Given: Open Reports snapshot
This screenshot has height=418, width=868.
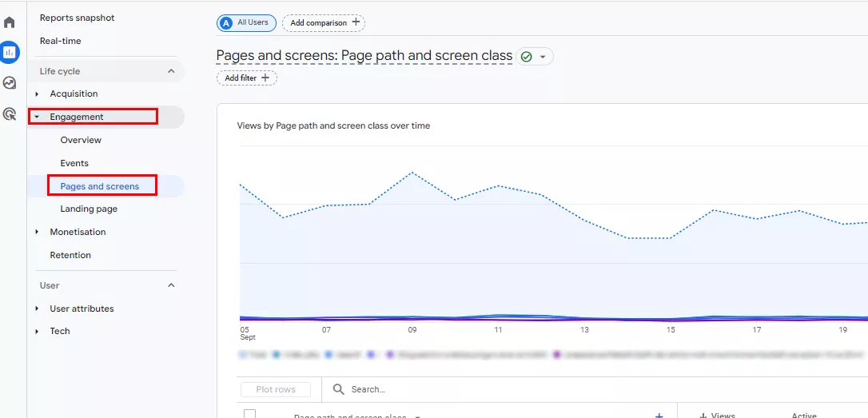Looking at the screenshot, I should [x=77, y=18].
